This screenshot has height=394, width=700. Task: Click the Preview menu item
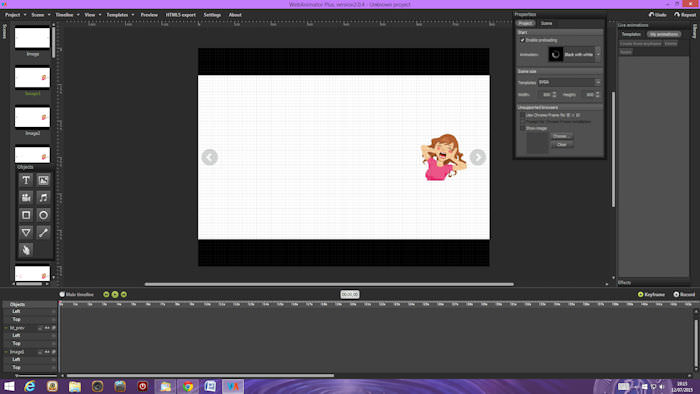149,15
